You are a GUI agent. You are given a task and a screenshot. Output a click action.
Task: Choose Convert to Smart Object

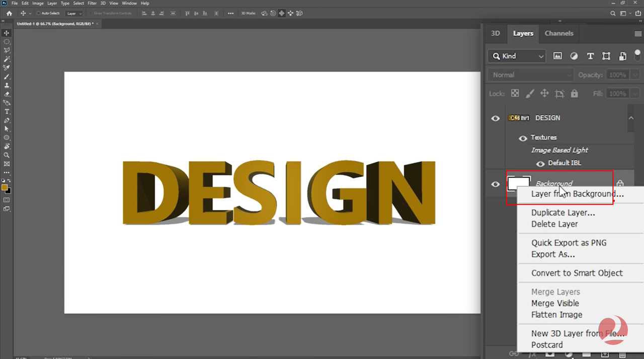click(577, 273)
